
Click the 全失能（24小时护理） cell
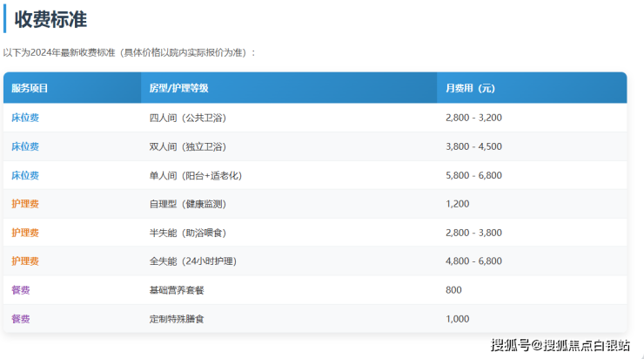click(191, 261)
